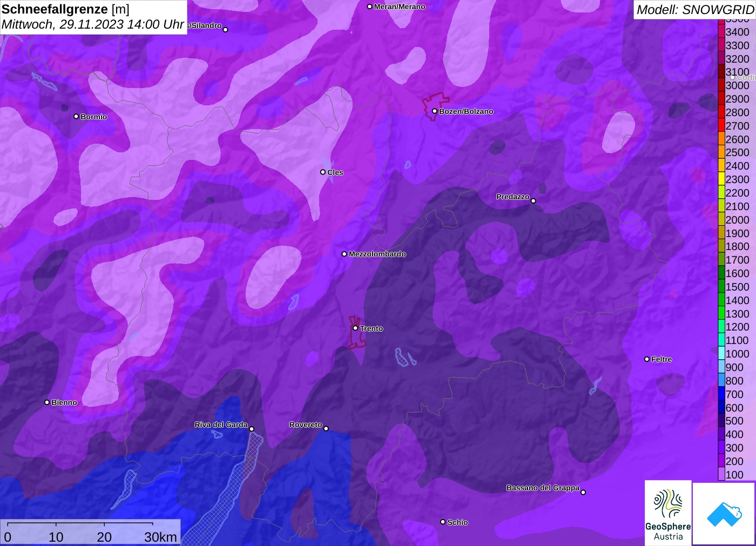The height and width of the screenshot is (546, 756).
Task: Select the Bienno town marker
Action: click(x=47, y=402)
